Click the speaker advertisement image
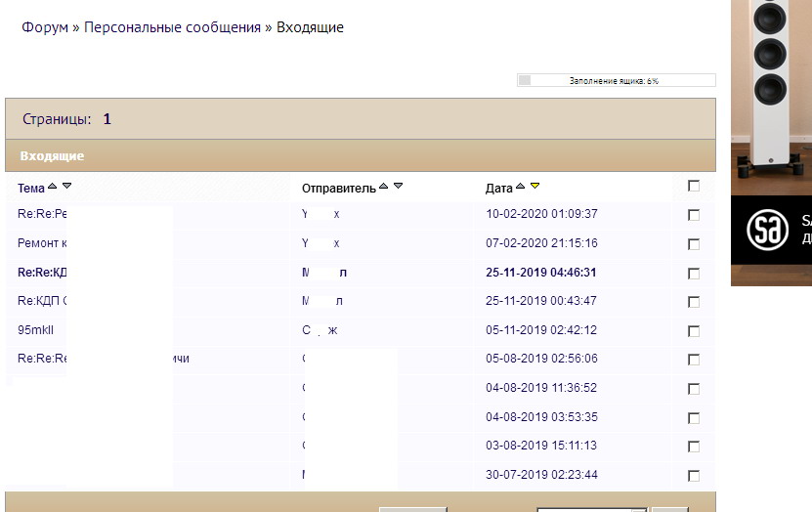The height and width of the screenshot is (512, 812). pyautogui.click(x=772, y=78)
